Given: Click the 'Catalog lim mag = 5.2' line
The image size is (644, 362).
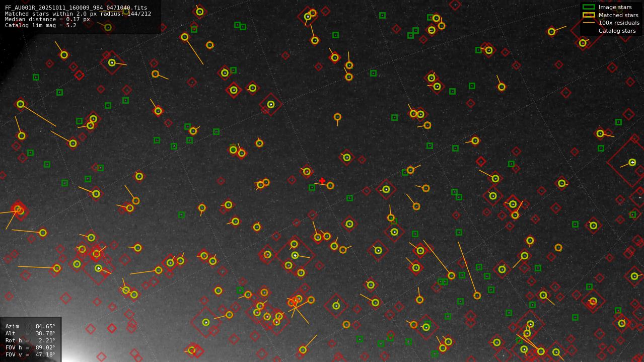Looking at the screenshot, I should coord(41,25).
